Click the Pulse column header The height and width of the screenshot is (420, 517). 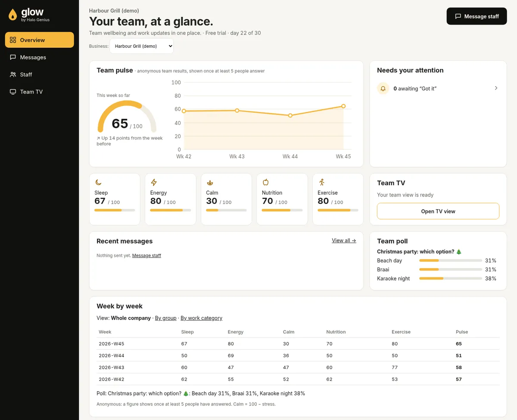(462, 332)
